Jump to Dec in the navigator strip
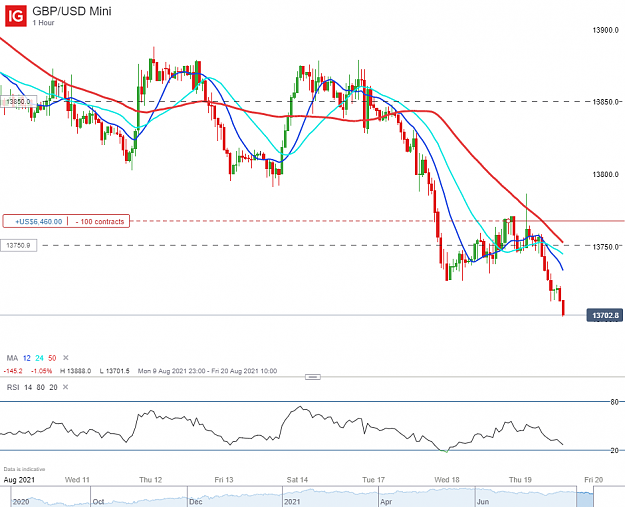 pyautogui.click(x=195, y=501)
